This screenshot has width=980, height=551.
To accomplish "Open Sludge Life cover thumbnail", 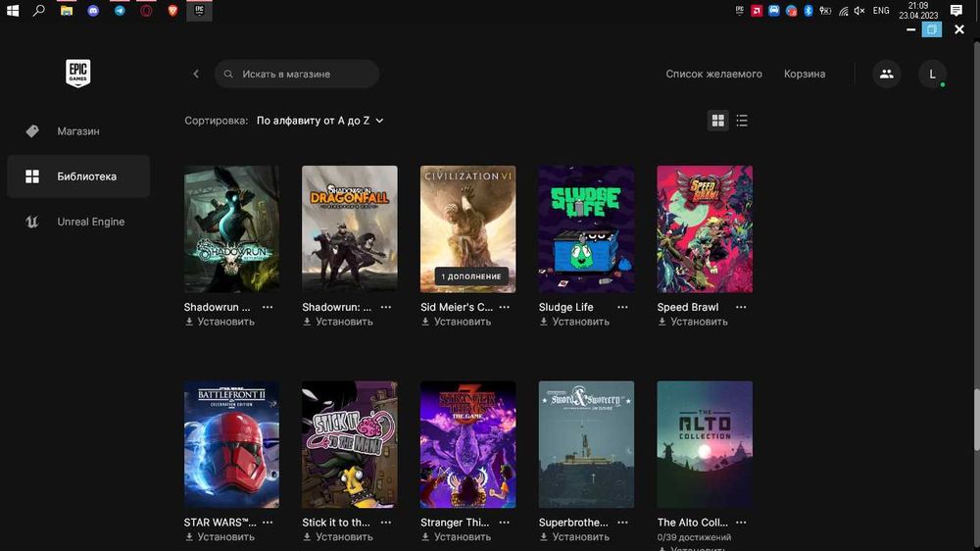I will click(x=586, y=228).
